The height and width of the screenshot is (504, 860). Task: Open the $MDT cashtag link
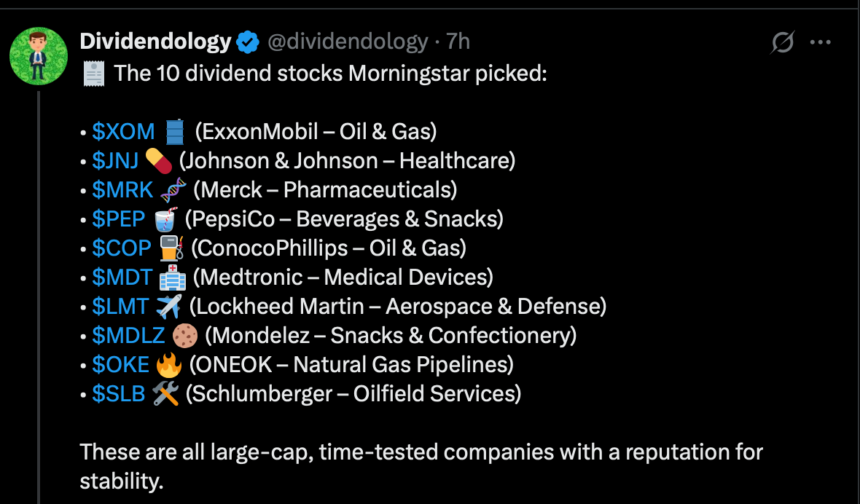click(x=122, y=277)
